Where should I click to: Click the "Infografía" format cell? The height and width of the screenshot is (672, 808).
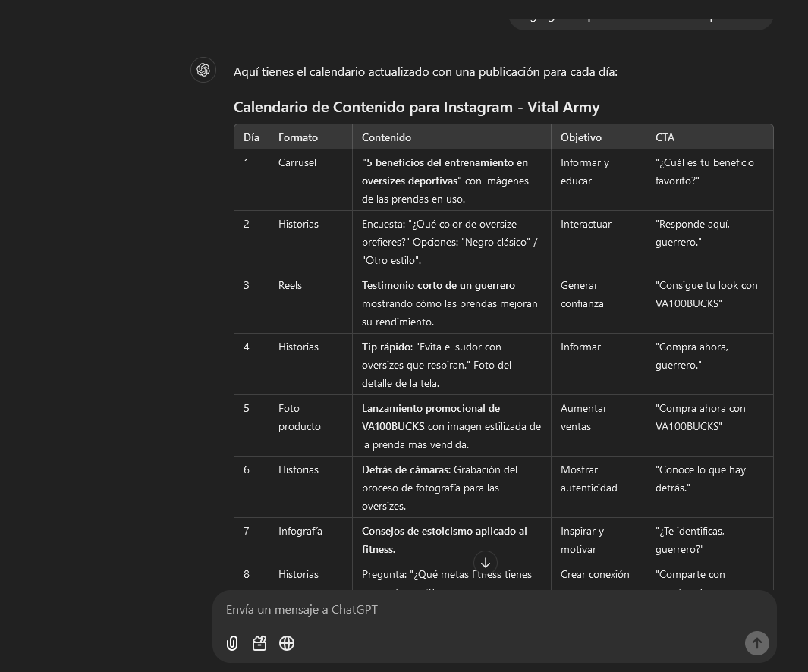(x=300, y=531)
